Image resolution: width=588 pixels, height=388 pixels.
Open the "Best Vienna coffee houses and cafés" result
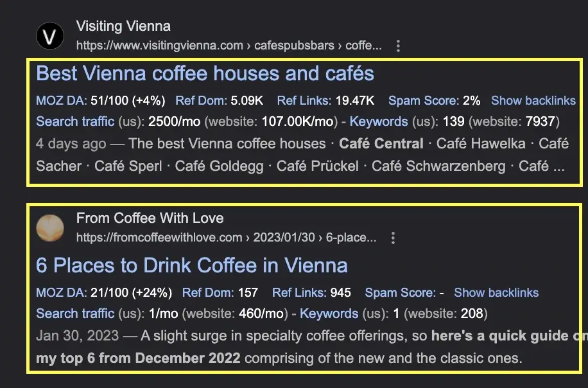tap(205, 74)
